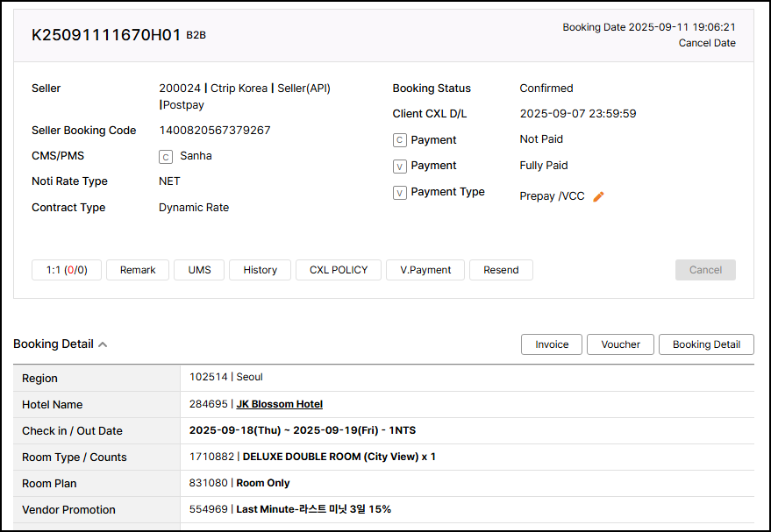Click Booking Date 2025-09-11 19:06:21

[649, 27]
